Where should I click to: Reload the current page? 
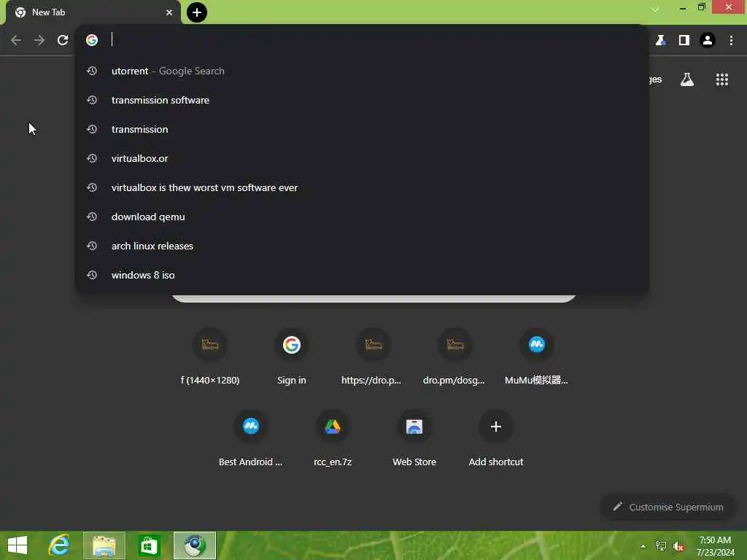click(63, 40)
